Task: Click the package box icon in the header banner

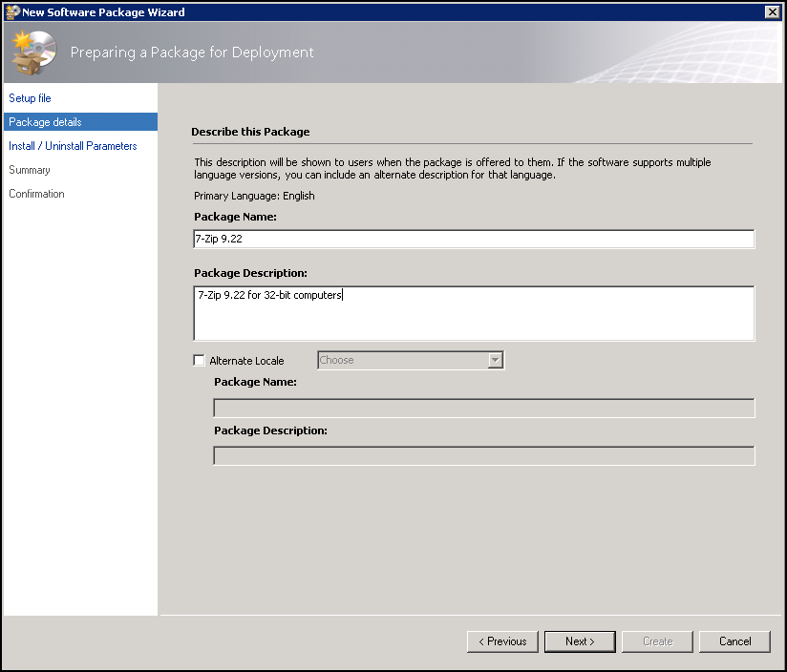Action: point(33,52)
